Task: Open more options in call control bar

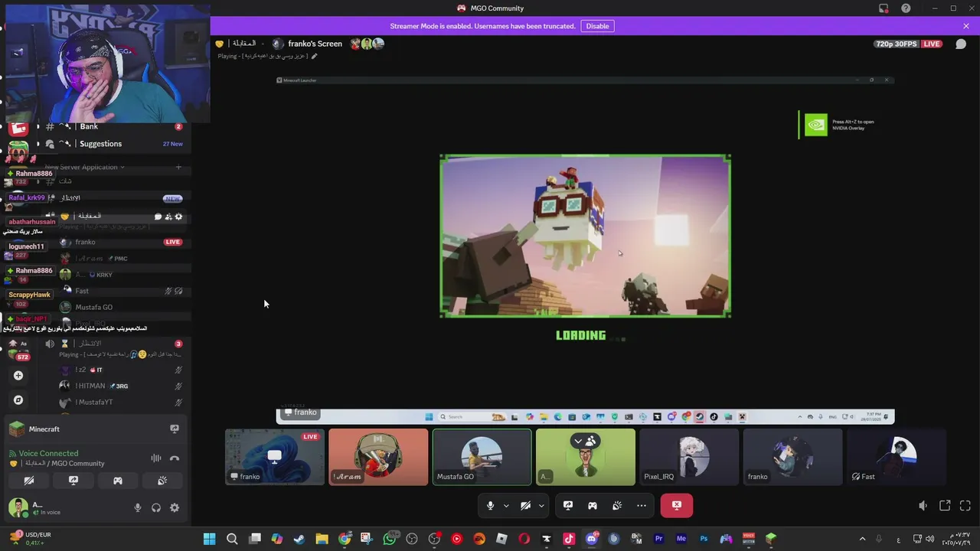Action: click(x=642, y=506)
